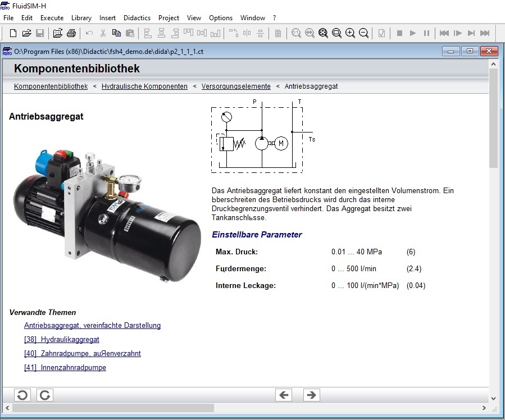Click the Align center horizontally icon
Screen dimensions: 505x420
(x=161, y=33)
